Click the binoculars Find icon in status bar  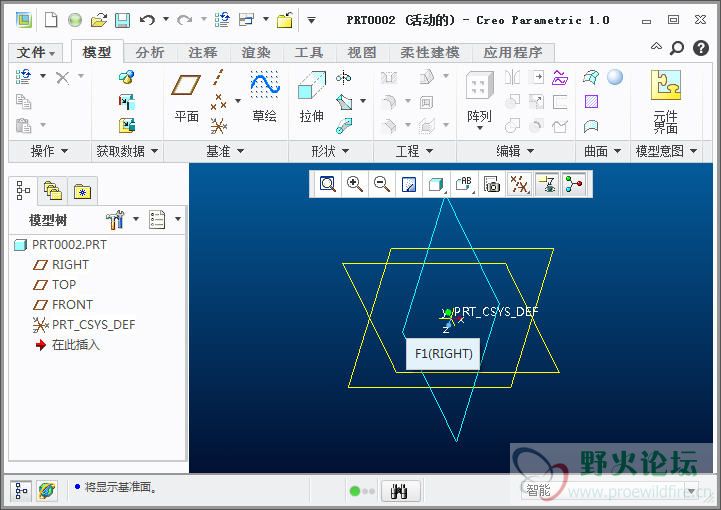[399, 492]
